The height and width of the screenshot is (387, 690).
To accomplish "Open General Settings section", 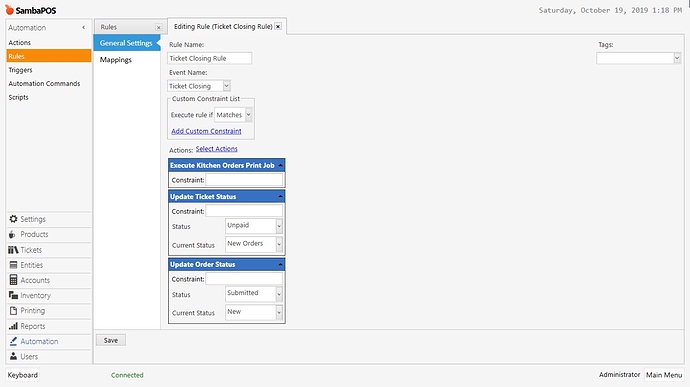I will point(127,43).
